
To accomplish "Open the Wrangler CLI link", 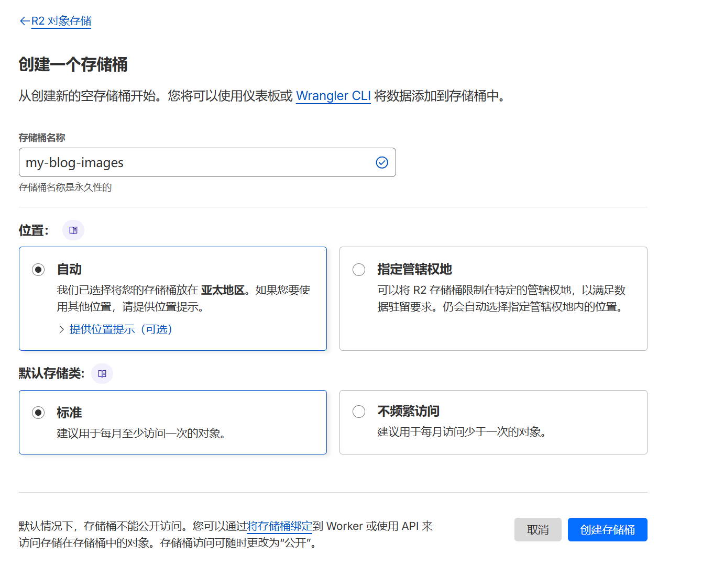I will 333,96.
